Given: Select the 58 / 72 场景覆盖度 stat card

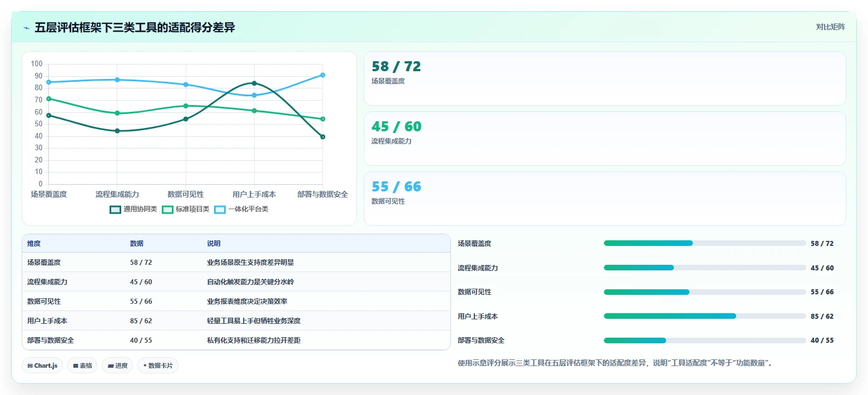Looking at the screenshot, I should point(604,78).
